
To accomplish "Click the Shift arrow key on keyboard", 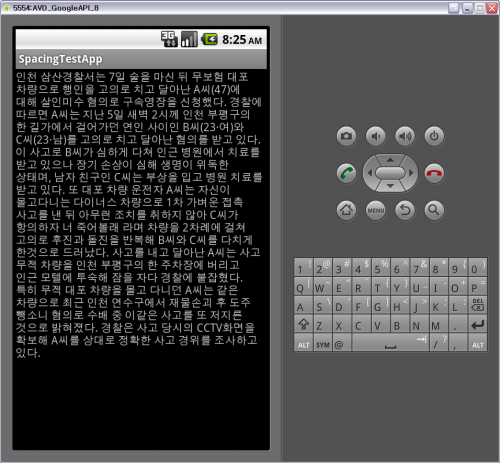I will click(303, 324).
